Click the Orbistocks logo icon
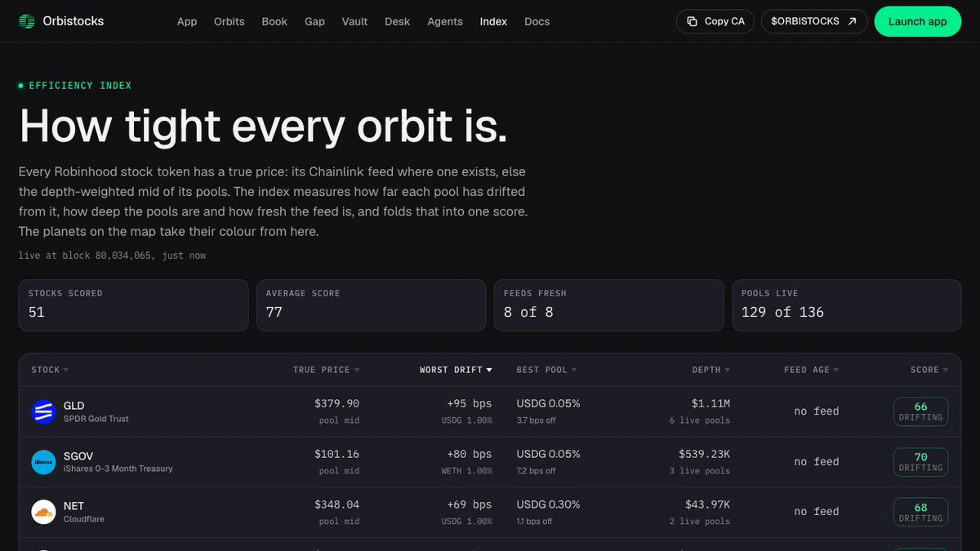The width and height of the screenshot is (980, 551). [27, 21]
